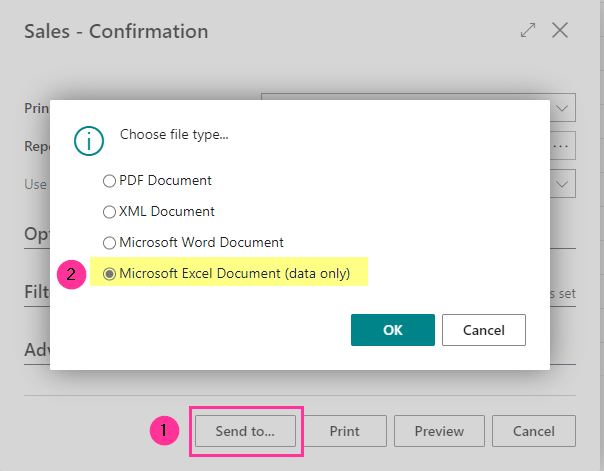Expand the Options section header

click(37, 234)
